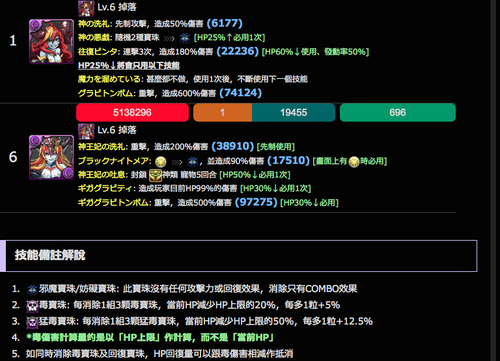
Task: Click floor number 1
Action: pos(13,41)
